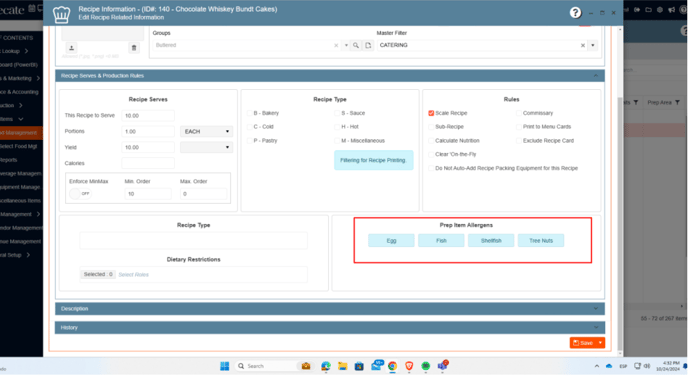Check the P - Pastry recipe type
The width and height of the screenshot is (688, 379).
[249, 141]
